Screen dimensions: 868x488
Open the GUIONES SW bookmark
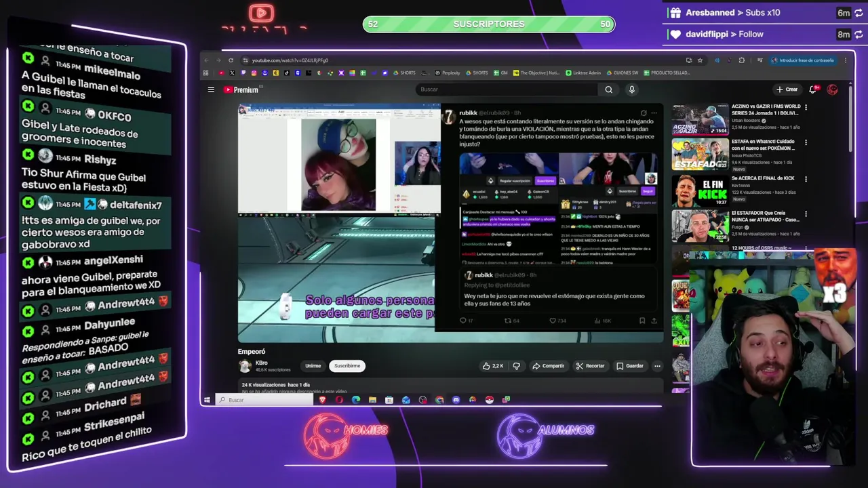coord(622,73)
